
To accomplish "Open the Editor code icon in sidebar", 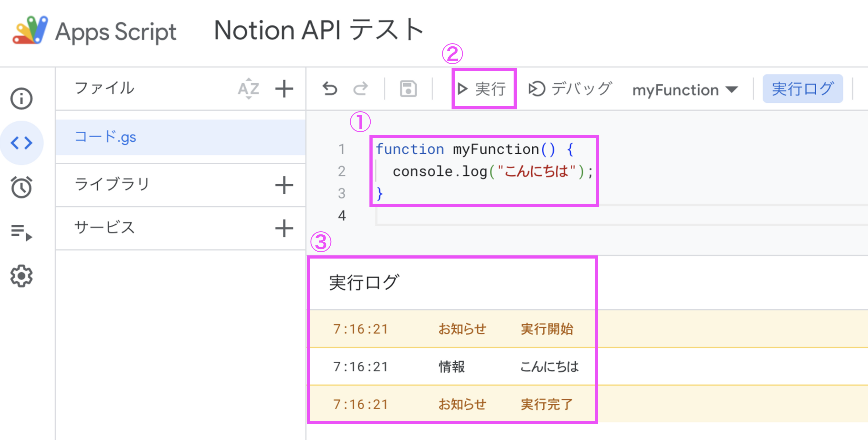I will tap(22, 143).
